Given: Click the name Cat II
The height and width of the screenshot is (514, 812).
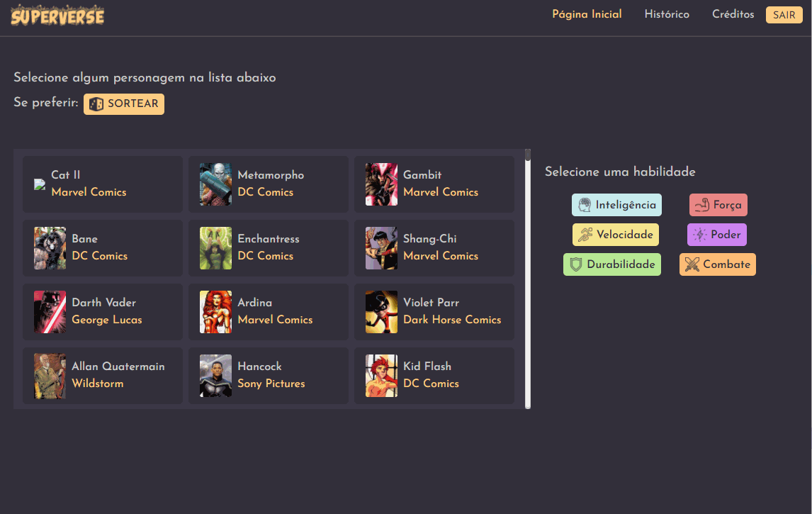Looking at the screenshot, I should pos(66,175).
